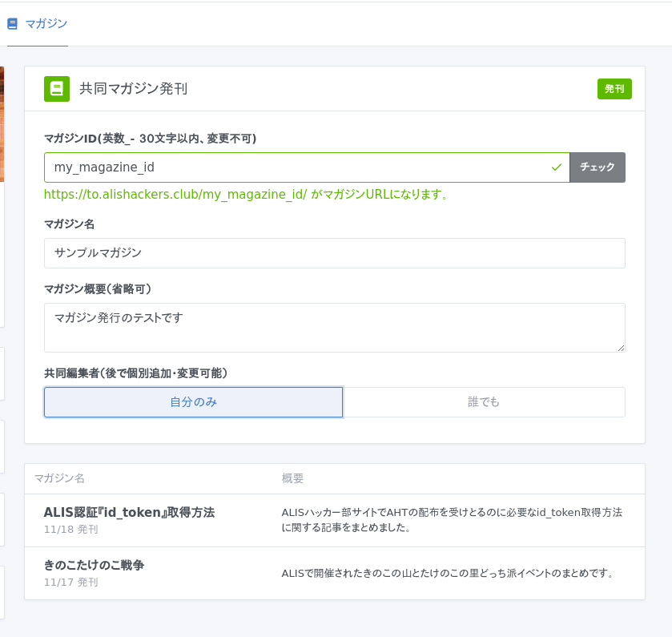Click the マガジン名 column header
The height and width of the screenshot is (637, 672).
(x=59, y=478)
